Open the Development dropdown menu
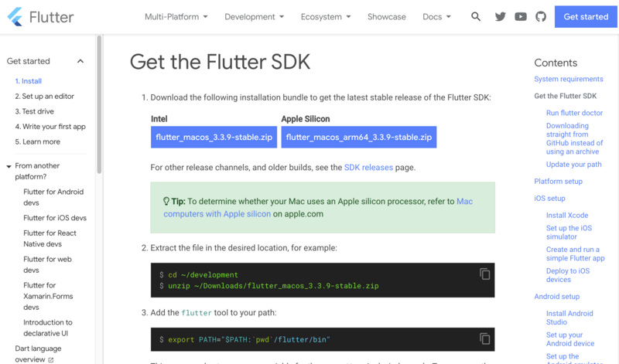This screenshot has height=364, width=619. click(x=255, y=16)
